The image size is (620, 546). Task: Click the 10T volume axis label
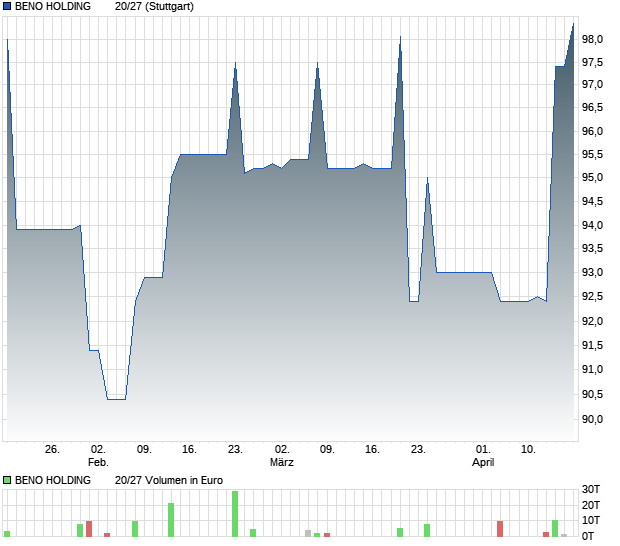coord(594,521)
